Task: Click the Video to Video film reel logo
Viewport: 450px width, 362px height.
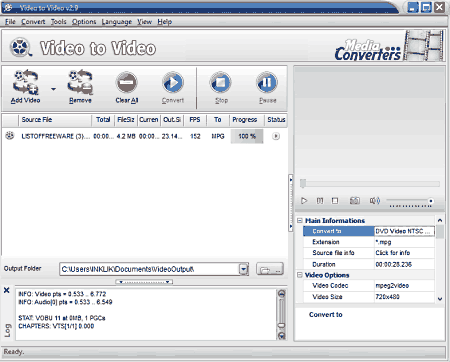Action: tap(20, 47)
